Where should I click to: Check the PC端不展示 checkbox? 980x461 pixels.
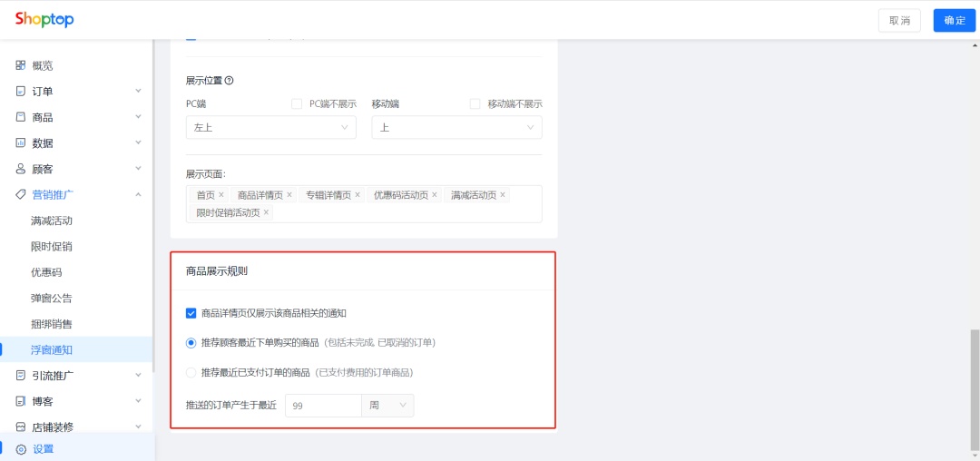(297, 103)
